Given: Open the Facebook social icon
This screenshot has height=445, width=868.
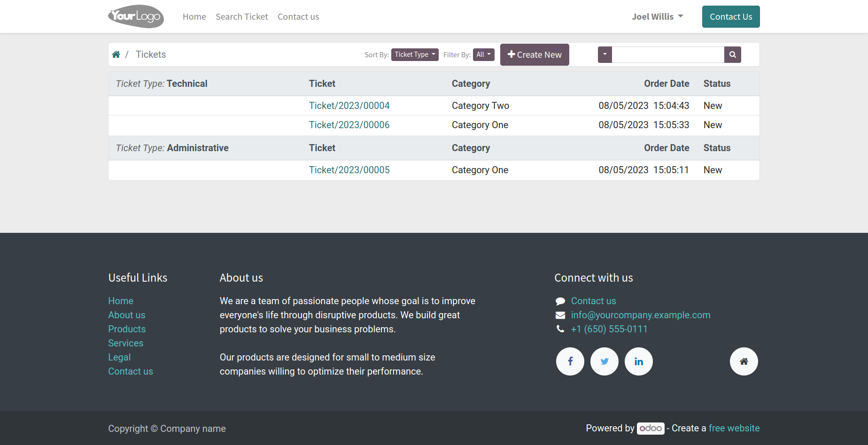Looking at the screenshot, I should [x=570, y=361].
